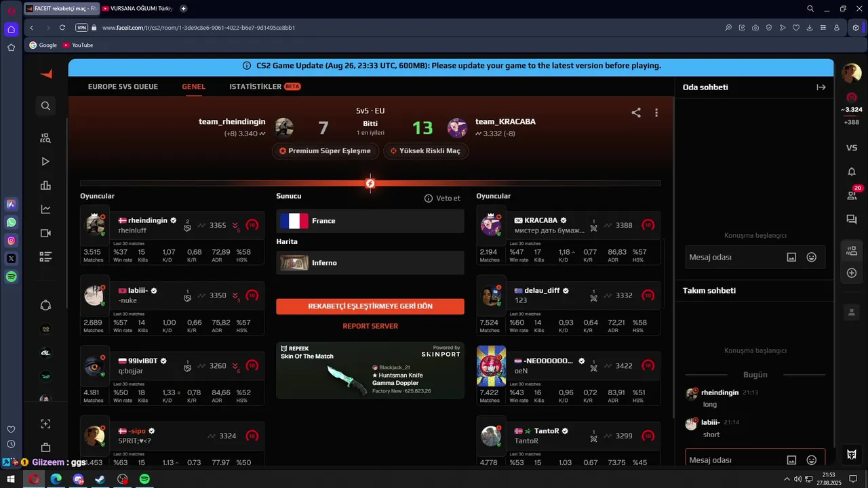The width and height of the screenshot is (868, 488).
Task: Select the France server entry
Action: click(x=370, y=221)
